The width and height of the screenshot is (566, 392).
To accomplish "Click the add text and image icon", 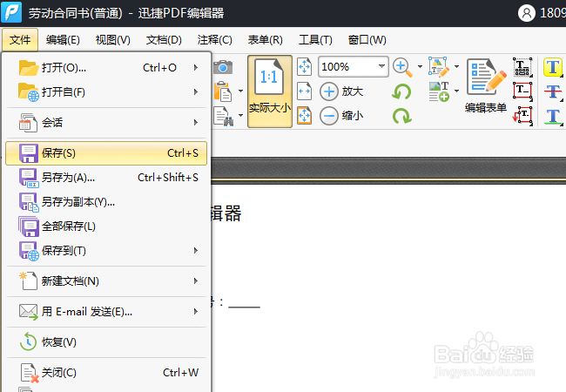I will tap(439, 91).
